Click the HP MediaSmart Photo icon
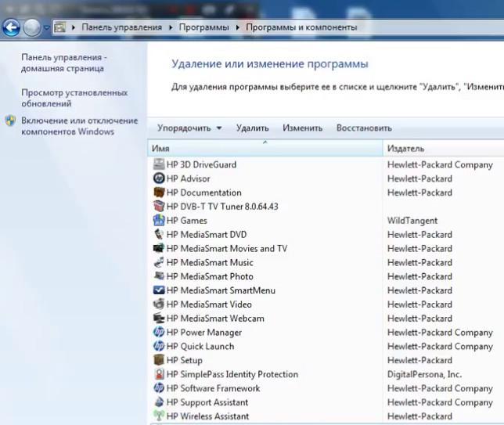The height and width of the screenshot is (425, 504). tap(159, 276)
